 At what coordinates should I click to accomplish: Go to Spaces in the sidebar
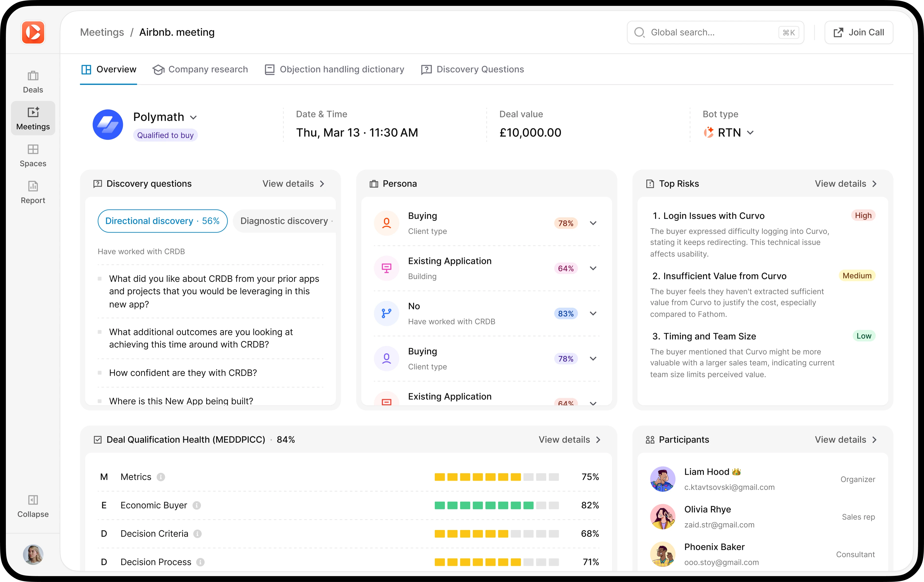[x=33, y=155]
